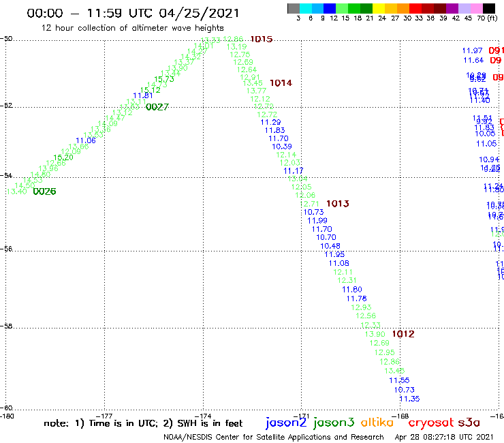Screen dimensions: 504x443
Task: Click the -52 latitude axis label
Action: 6,106
